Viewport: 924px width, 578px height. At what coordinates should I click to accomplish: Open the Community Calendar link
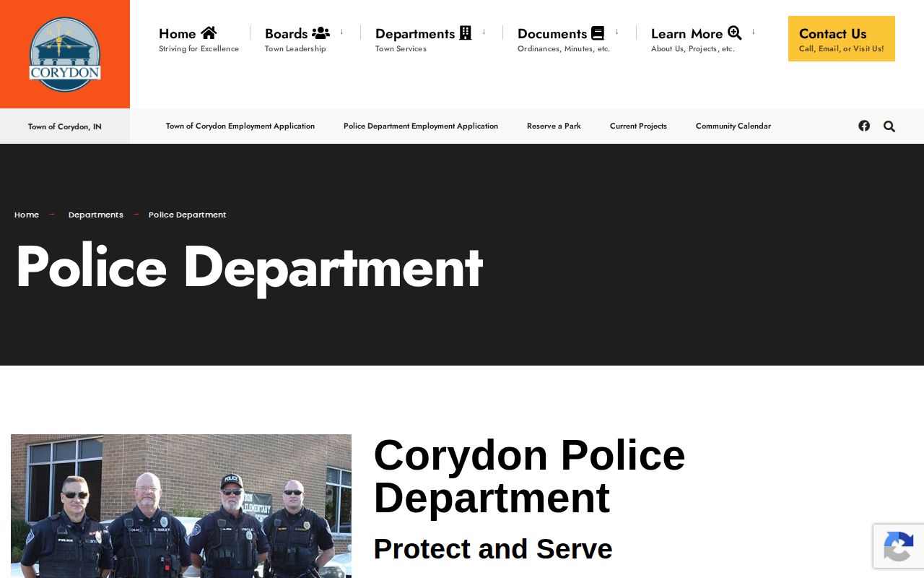click(x=733, y=126)
